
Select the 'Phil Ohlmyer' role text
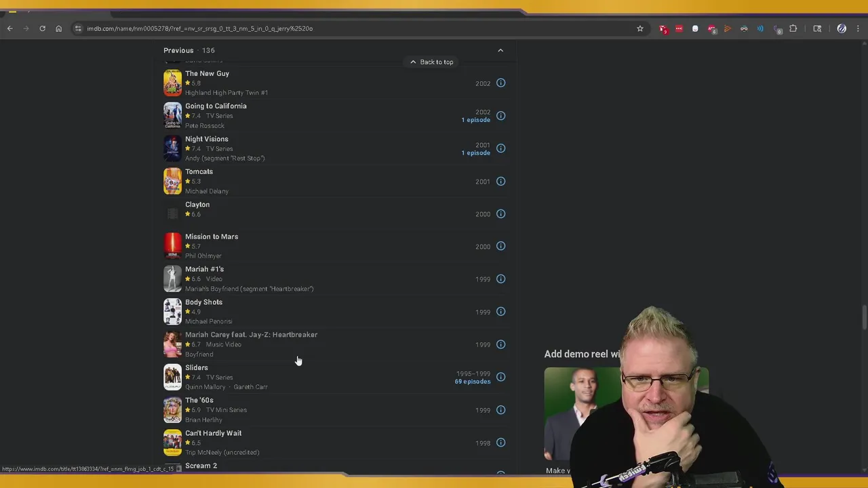coord(203,256)
